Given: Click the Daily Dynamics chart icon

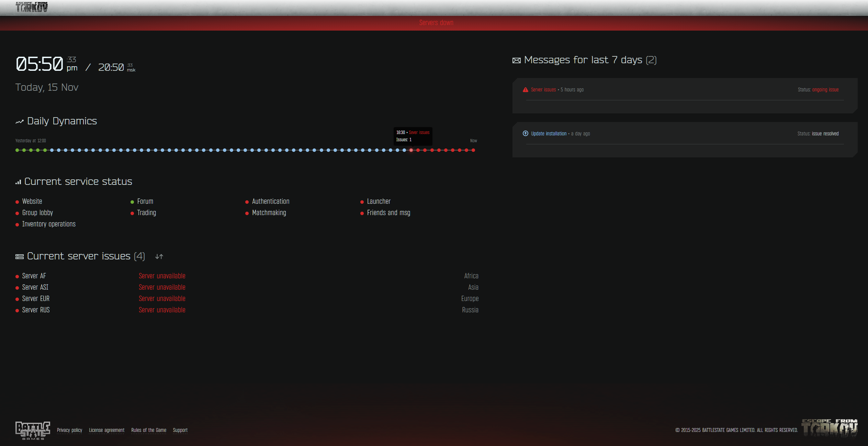Looking at the screenshot, I should click(x=19, y=122).
